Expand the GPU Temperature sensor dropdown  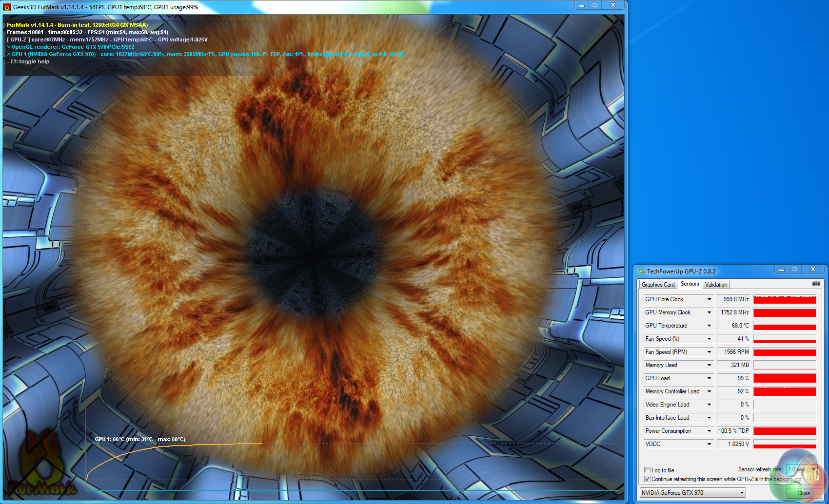tap(709, 326)
